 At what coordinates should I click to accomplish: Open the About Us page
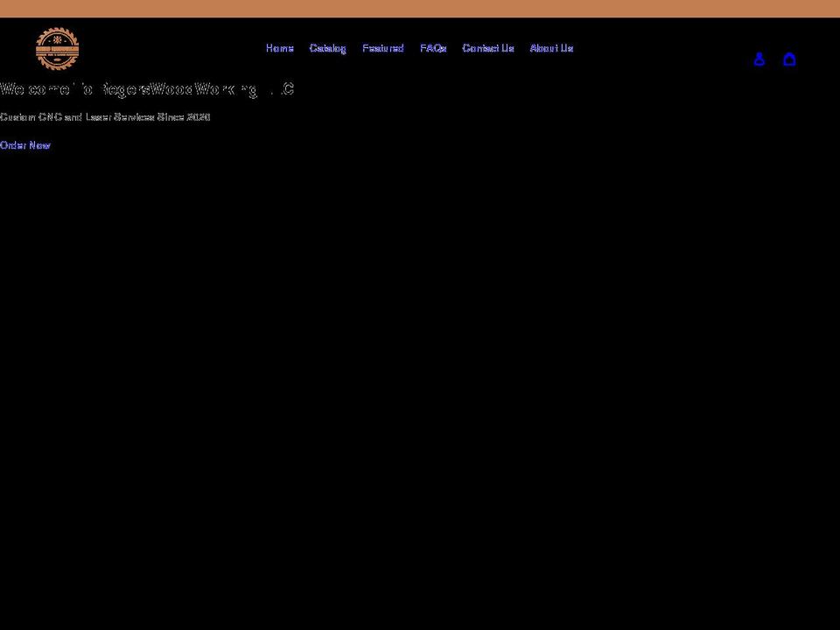pos(551,48)
